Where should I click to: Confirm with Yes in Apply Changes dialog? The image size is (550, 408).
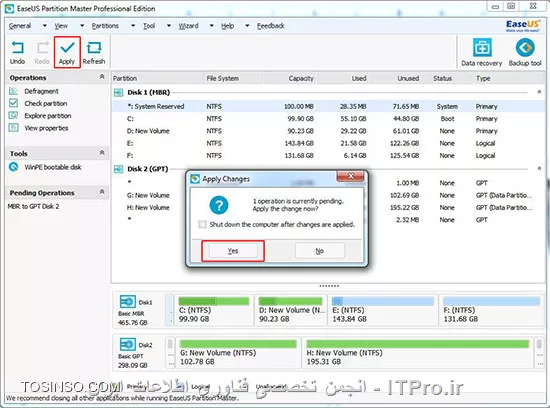pyautogui.click(x=233, y=251)
